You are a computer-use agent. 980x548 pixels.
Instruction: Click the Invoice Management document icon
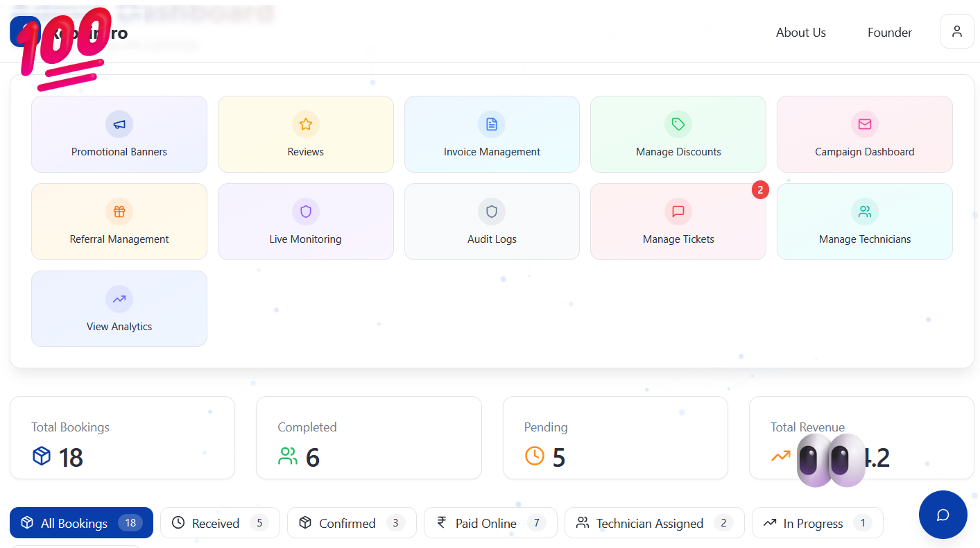click(x=492, y=123)
